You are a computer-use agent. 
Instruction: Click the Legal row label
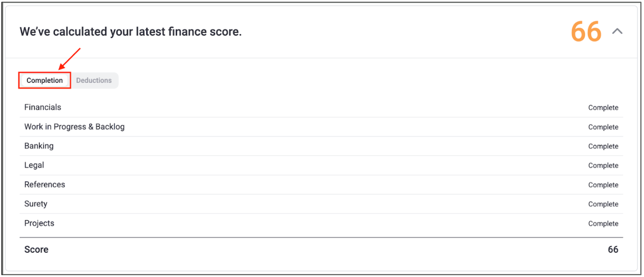tap(34, 165)
